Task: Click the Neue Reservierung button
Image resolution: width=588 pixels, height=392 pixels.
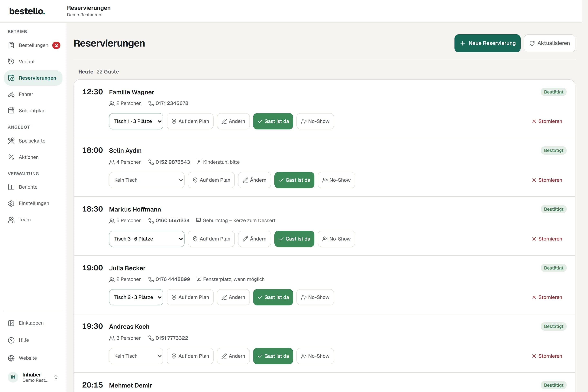Action: coord(487,43)
